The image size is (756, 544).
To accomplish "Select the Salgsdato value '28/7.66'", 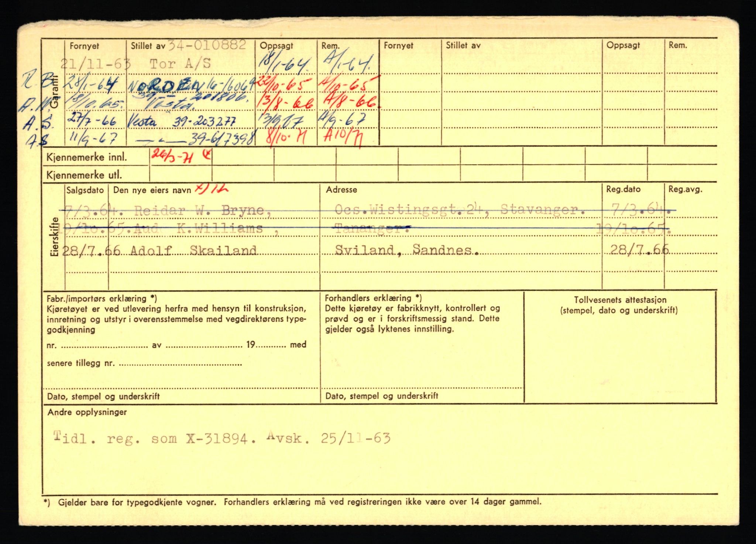I will (92, 251).
